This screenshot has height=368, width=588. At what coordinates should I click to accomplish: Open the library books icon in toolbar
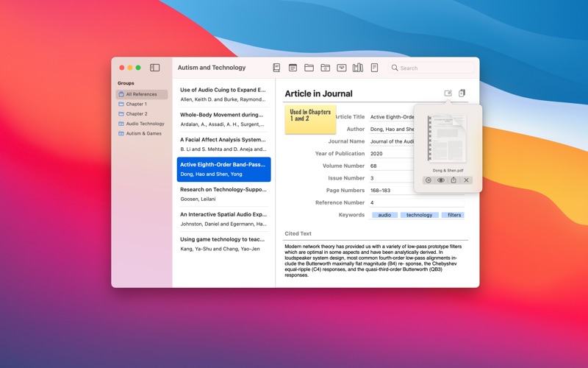358,68
